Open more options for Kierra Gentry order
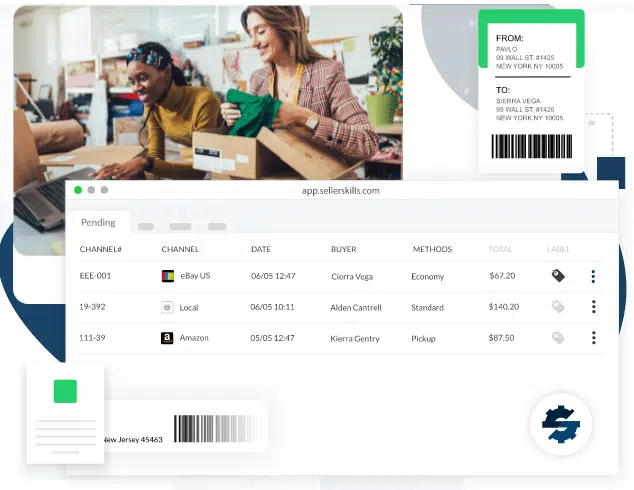This screenshot has width=634, height=490. 594,338
